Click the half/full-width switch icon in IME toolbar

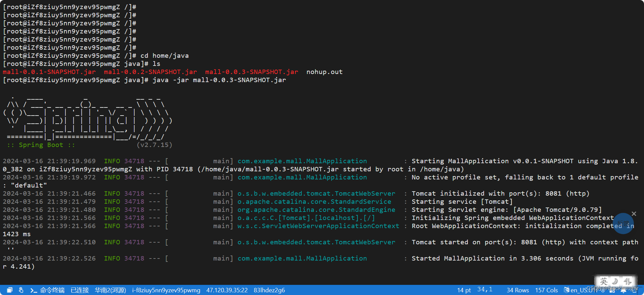tap(628, 281)
